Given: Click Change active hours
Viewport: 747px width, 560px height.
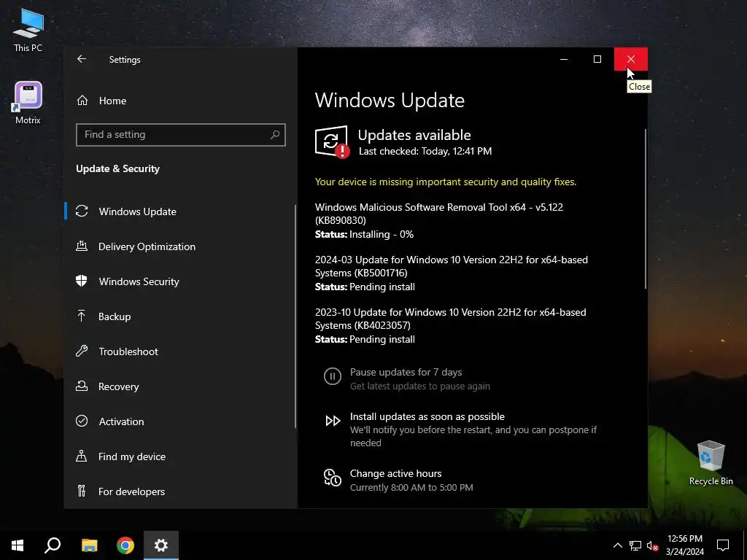Looking at the screenshot, I should 396,473.
